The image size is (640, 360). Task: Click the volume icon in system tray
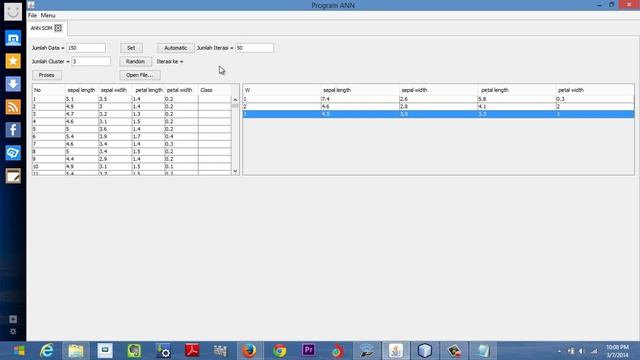pyautogui.click(x=582, y=351)
